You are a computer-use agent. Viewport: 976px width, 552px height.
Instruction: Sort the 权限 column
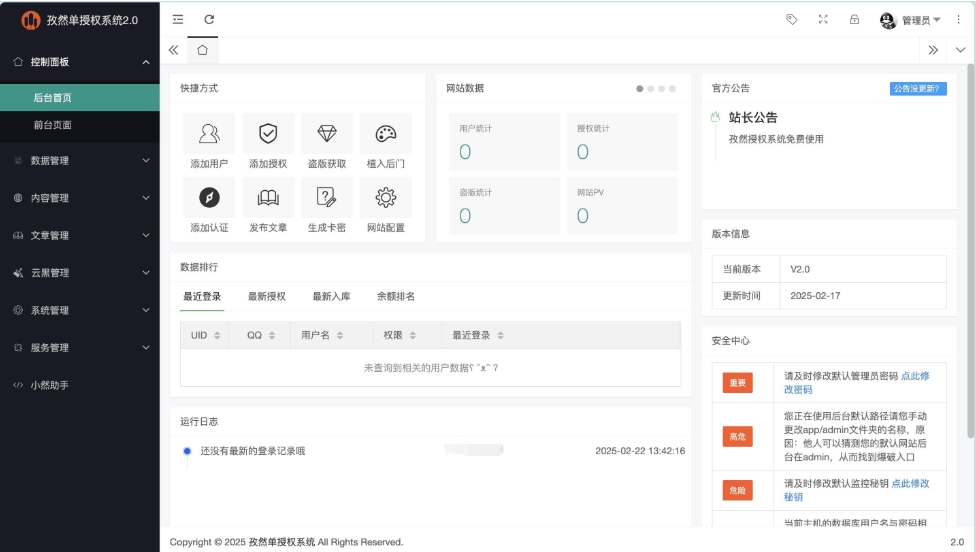[413, 335]
